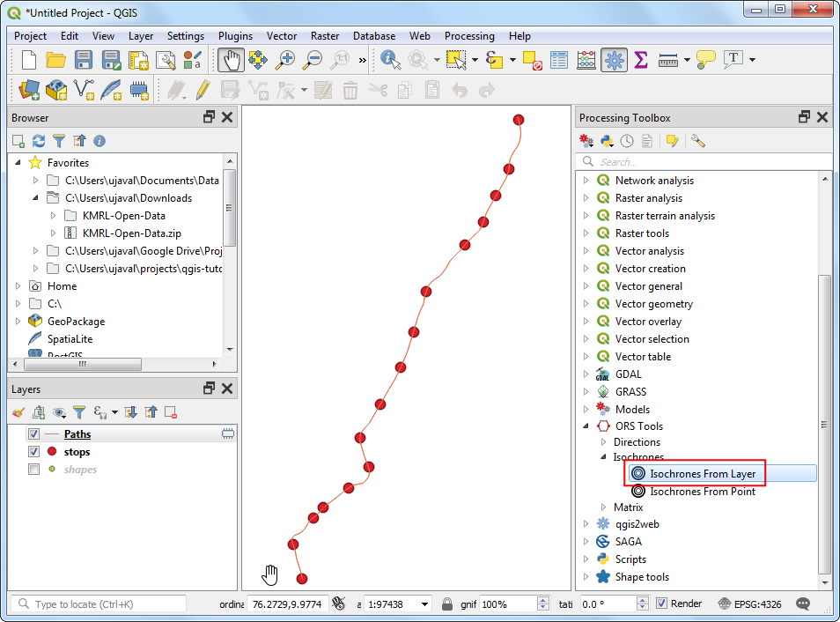
Task: Open the Project menu
Action: pos(30,36)
